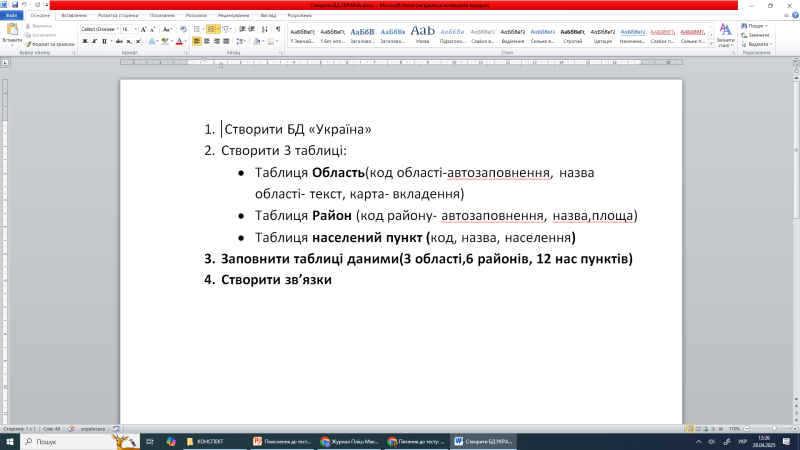800x450 pixels.
Task: Save the document from the quick access toolbar
Action: click(15, 5)
